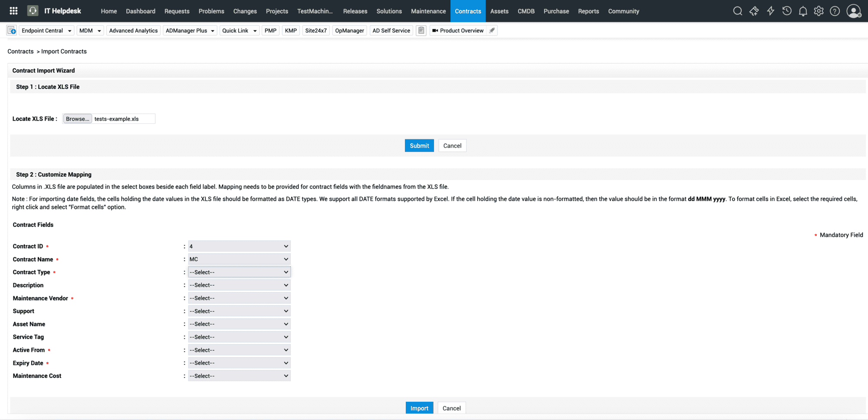Image resolution: width=868 pixels, height=420 pixels.
Task: Click the Browse... file button
Action: [x=77, y=119]
